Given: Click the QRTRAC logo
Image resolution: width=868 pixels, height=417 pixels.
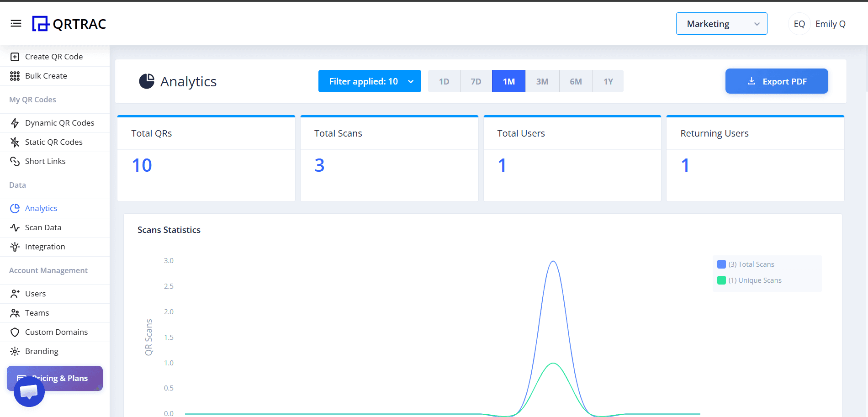Looking at the screenshot, I should 69,24.
